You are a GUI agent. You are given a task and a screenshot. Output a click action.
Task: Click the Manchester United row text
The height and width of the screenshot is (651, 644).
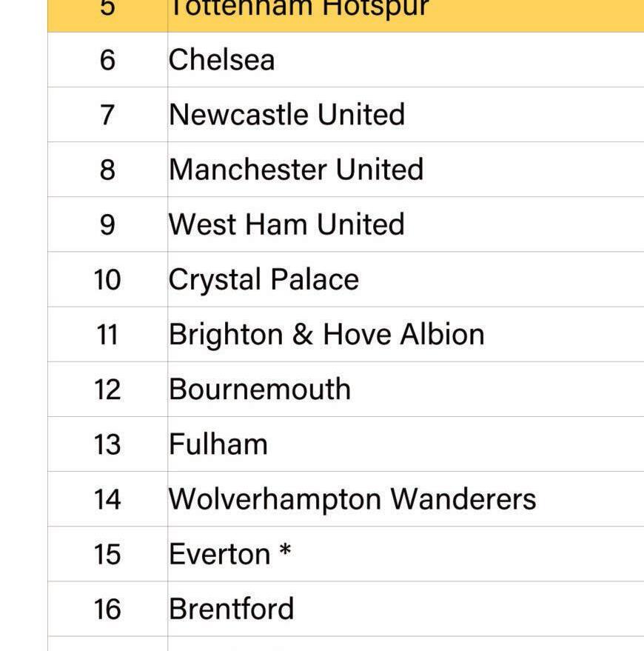tap(296, 170)
